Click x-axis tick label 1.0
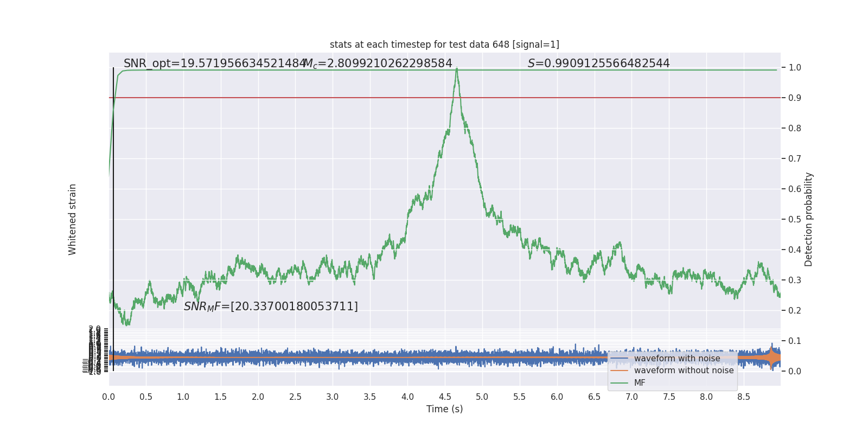The height and width of the screenshot is (434, 868). (183, 397)
